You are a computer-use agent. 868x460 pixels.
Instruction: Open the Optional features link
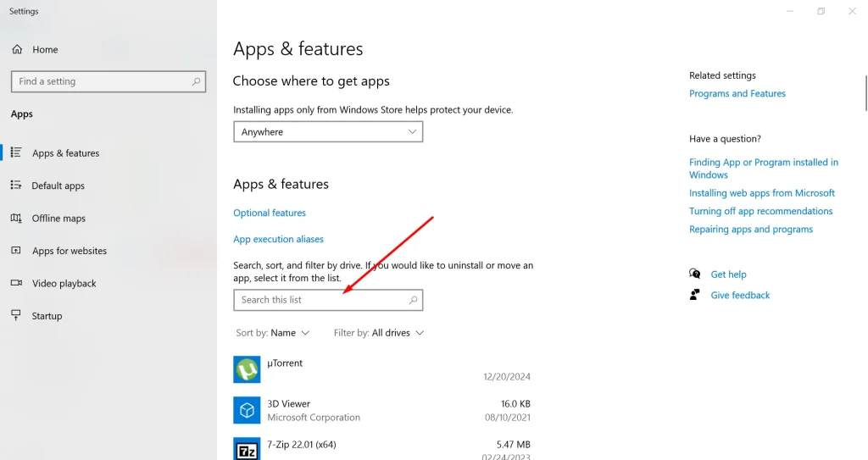270,213
